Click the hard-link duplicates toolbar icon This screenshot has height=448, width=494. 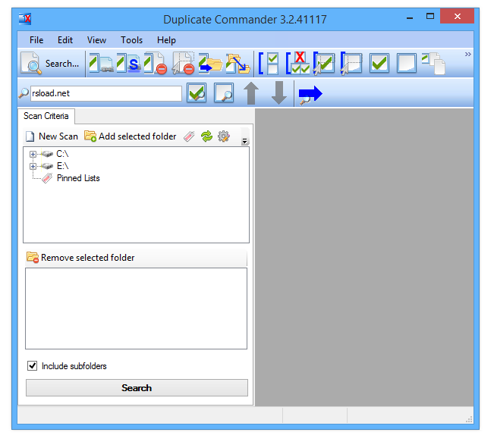(101, 64)
